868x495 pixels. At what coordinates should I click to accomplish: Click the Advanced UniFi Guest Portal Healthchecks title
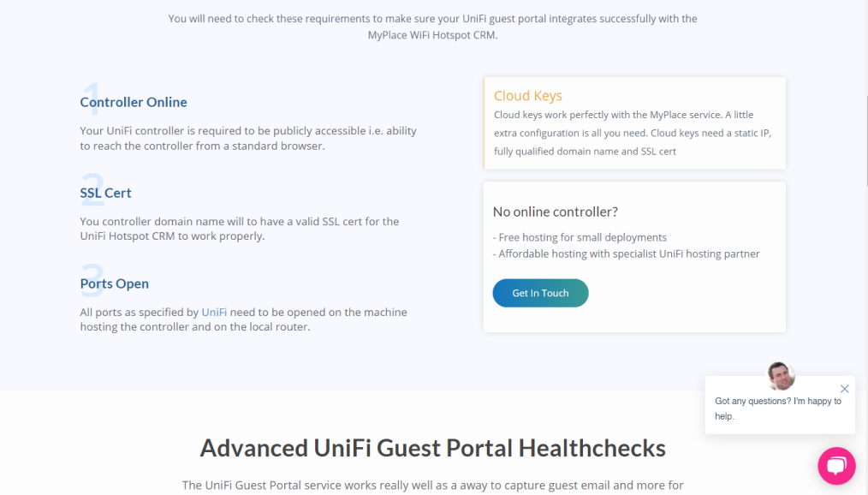(433, 448)
